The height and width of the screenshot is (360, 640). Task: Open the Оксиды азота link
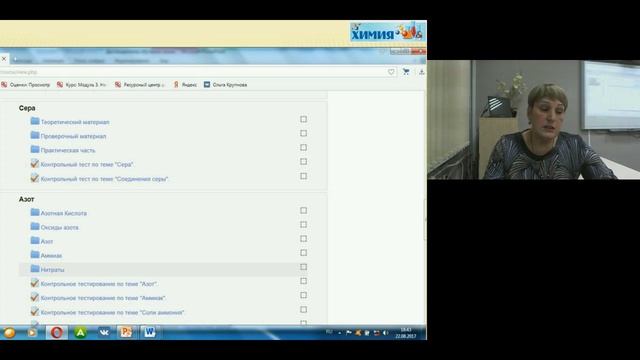click(x=60, y=227)
